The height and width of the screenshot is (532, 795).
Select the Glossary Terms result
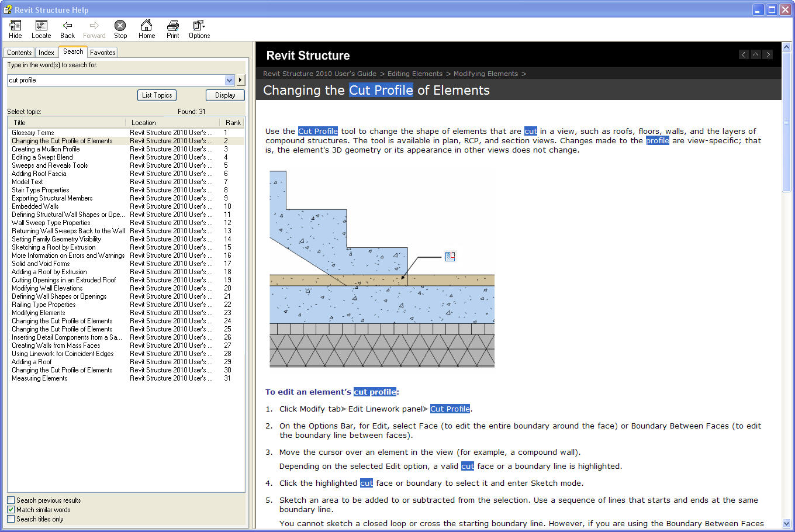[33, 133]
